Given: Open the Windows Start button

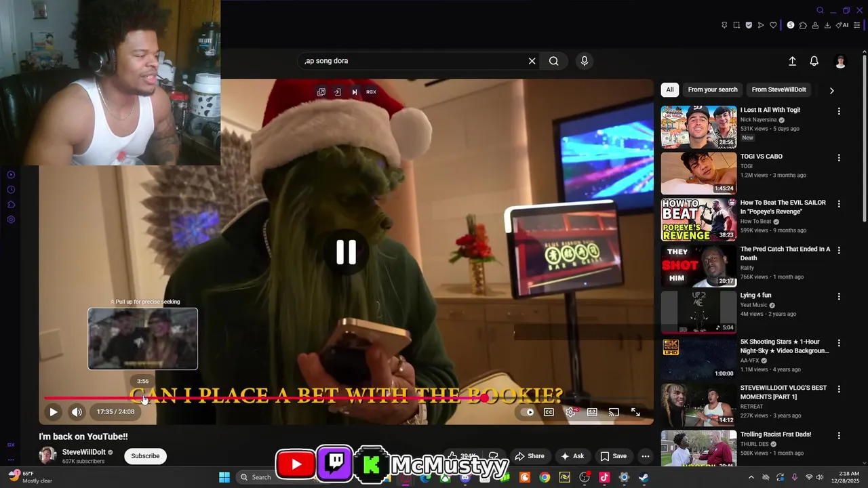Looking at the screenshot, I should click(x=224, y=477).
